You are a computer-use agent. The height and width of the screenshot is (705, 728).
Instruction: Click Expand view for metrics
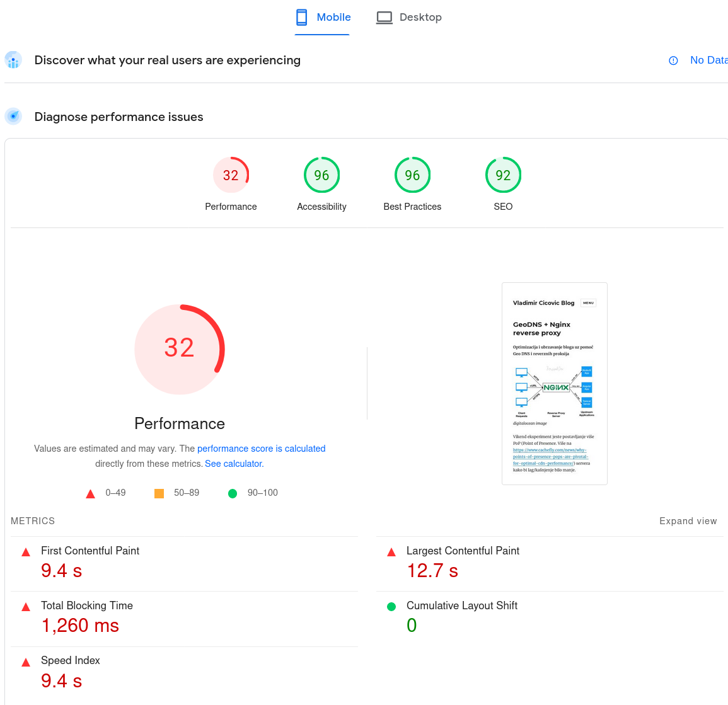point(688,521)
